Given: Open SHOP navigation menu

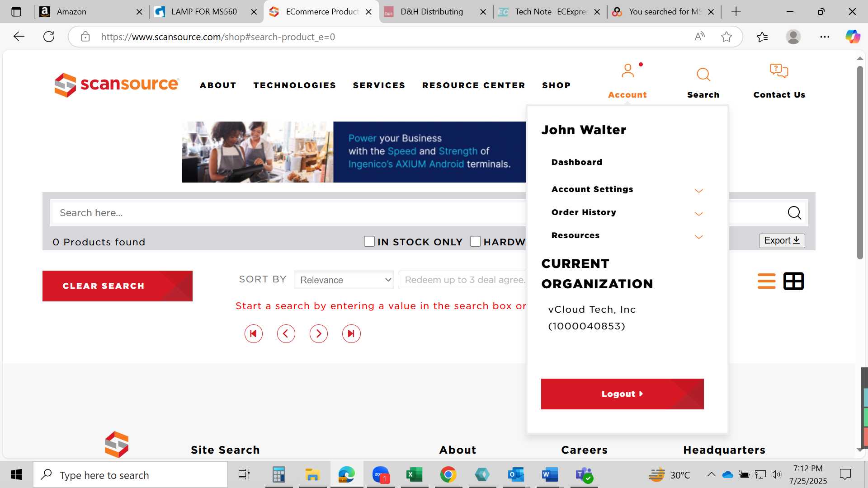Looking at the screenshot, I should click(557, 85).
